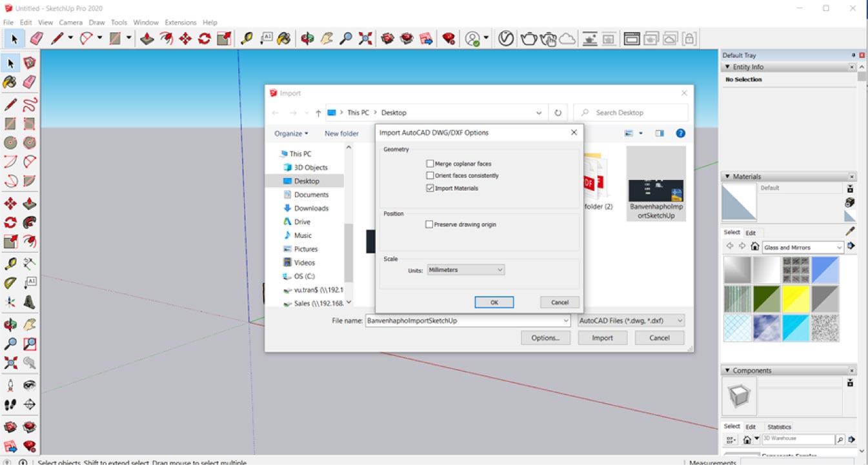
Task: Collapse the Components panel
Action: point(729,371)
